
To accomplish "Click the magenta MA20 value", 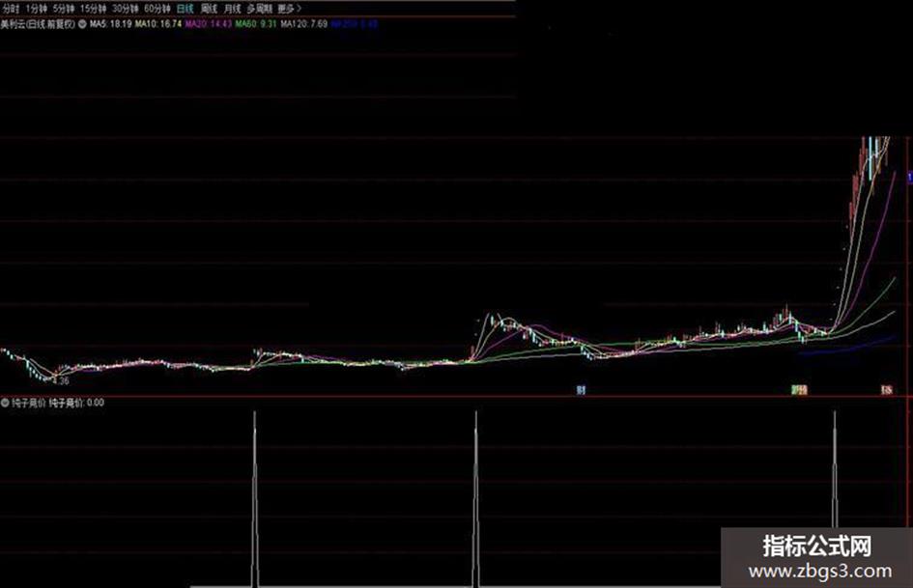I will pyautogui.click(x=209, y=24).
